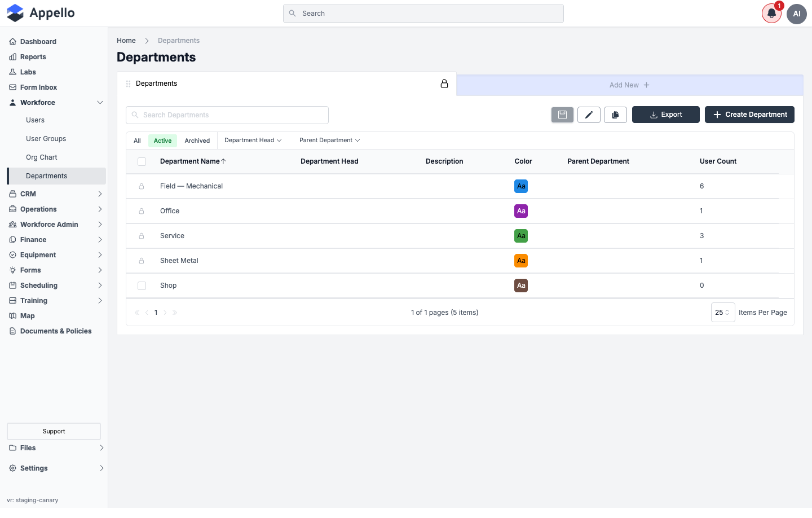This screenshot has height=518, width=812.
Task: Click the pencil edit icon button
Action: [589, 115]
